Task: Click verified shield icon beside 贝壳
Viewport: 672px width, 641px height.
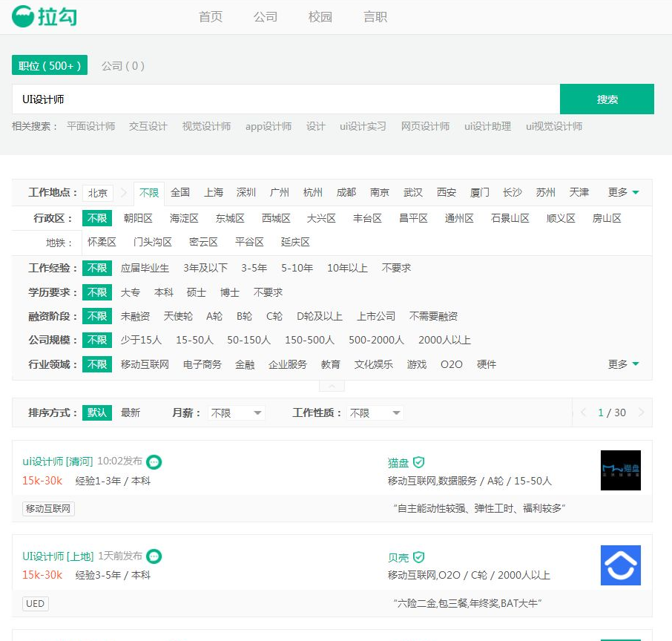Action: [x=419, y=556]
